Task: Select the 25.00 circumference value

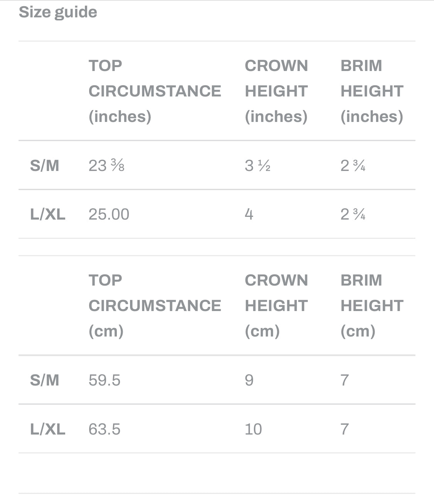Action: 109,214
